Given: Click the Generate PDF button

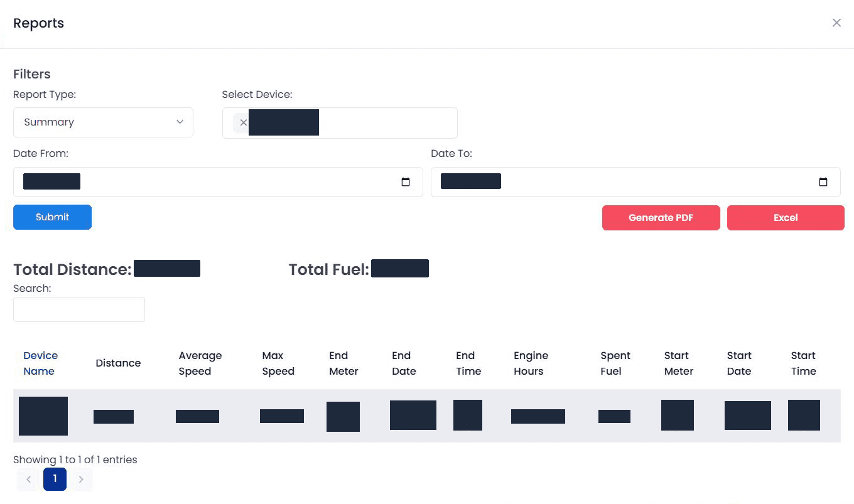Looking at the screenshot, I should 661,218.
